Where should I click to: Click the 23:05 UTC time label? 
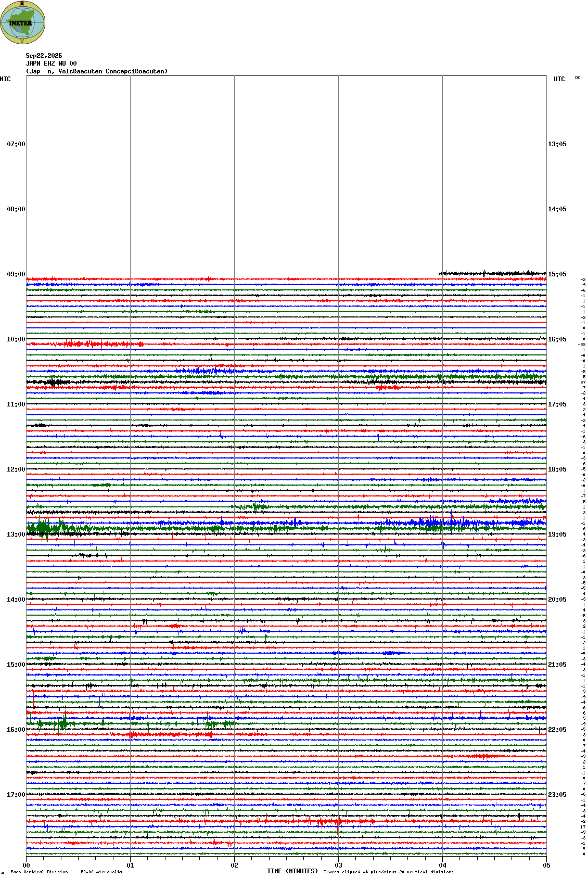pyautogui.click(x=557, y=795)
